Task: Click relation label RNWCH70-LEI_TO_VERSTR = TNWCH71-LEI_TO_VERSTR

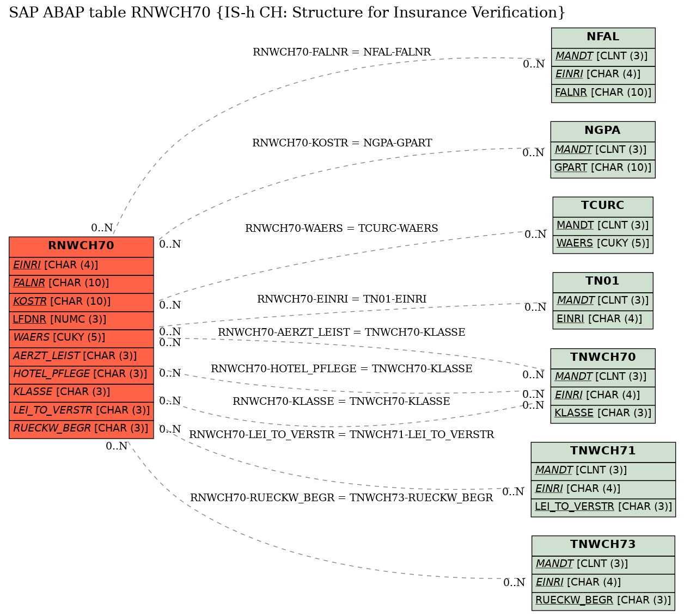Action: [341, 435]
